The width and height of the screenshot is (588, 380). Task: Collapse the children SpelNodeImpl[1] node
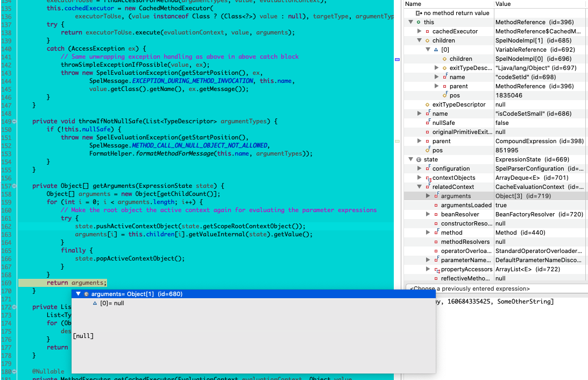[419, 40]
